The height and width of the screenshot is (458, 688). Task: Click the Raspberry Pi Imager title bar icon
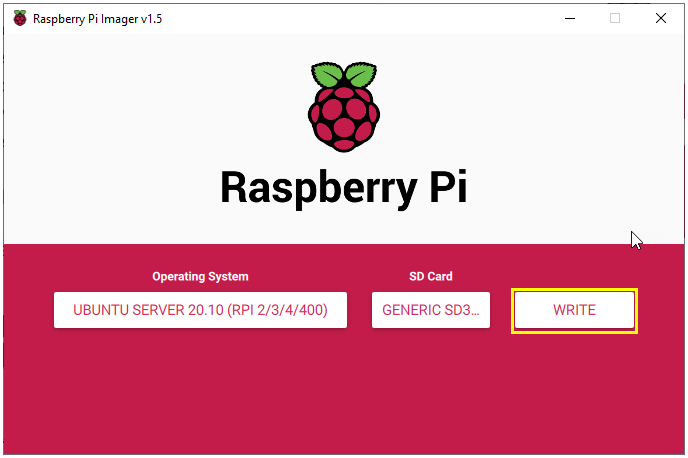click(20, 18)
